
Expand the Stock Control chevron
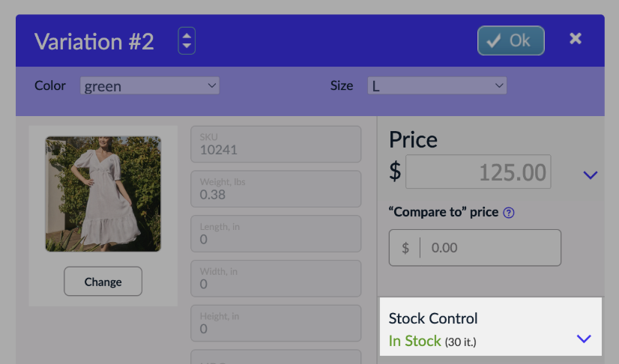(x=584, y=339)
